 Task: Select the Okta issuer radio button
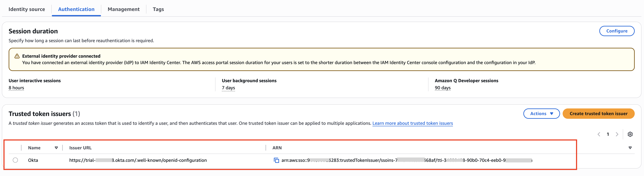(16, 160)
